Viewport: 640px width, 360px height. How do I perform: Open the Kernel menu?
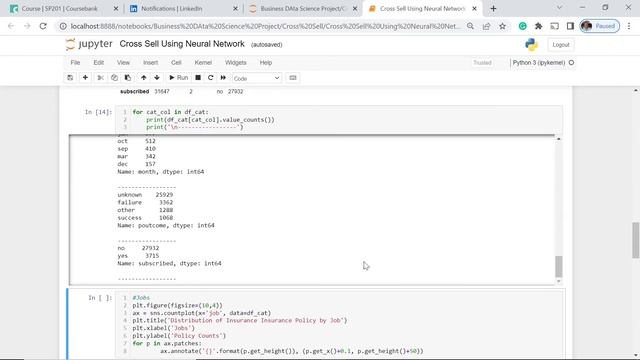point(203,62)
